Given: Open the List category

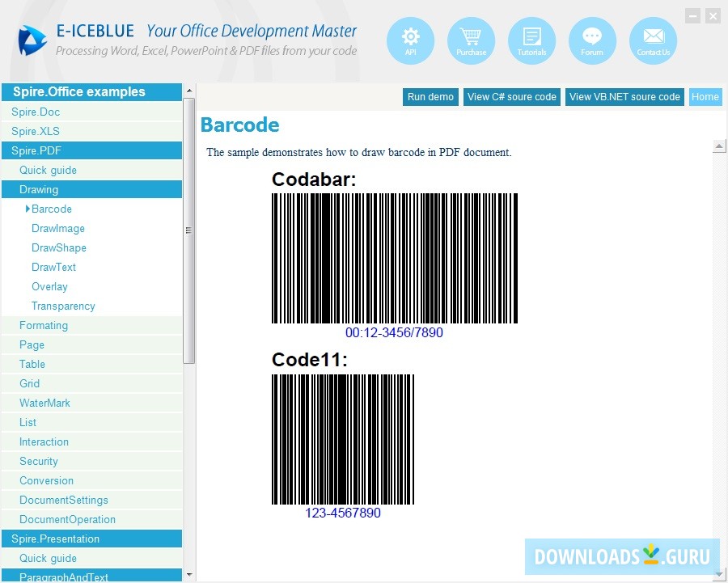Looking at the screenshot, I should (x=92, y=422).
